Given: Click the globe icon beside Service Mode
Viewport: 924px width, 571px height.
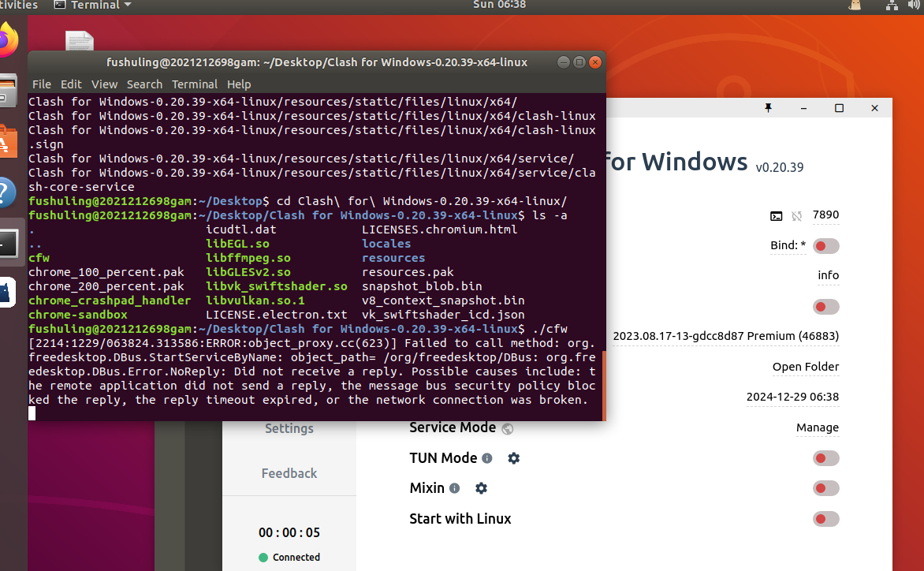Looking at the screenshot, I should 507,428.
